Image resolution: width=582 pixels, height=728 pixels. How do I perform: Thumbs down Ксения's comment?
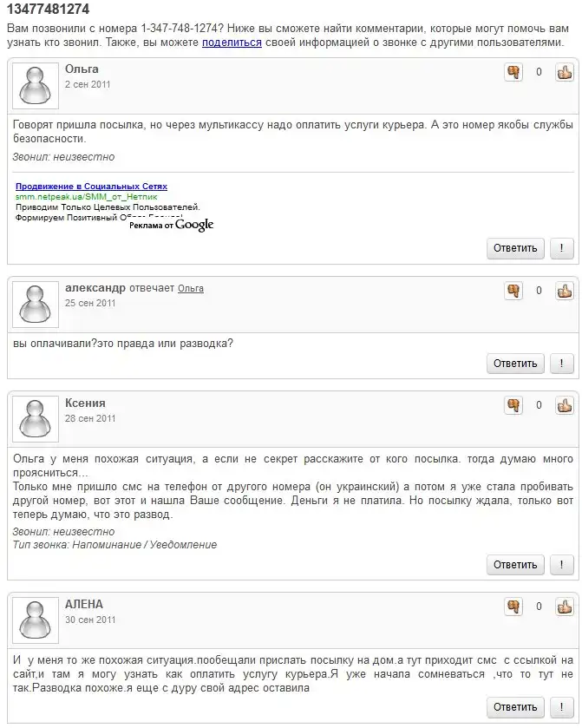click(x=513, y=405)
